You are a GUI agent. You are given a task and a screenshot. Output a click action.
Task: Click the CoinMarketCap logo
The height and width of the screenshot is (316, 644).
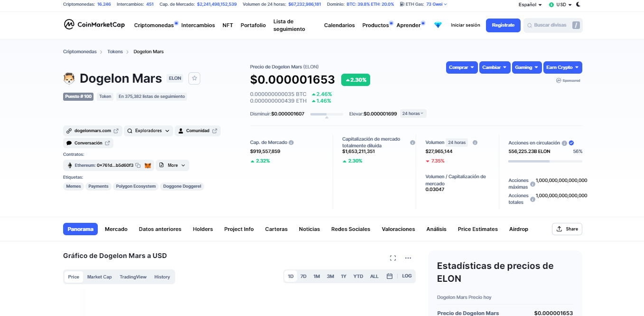tap(94, 25)
